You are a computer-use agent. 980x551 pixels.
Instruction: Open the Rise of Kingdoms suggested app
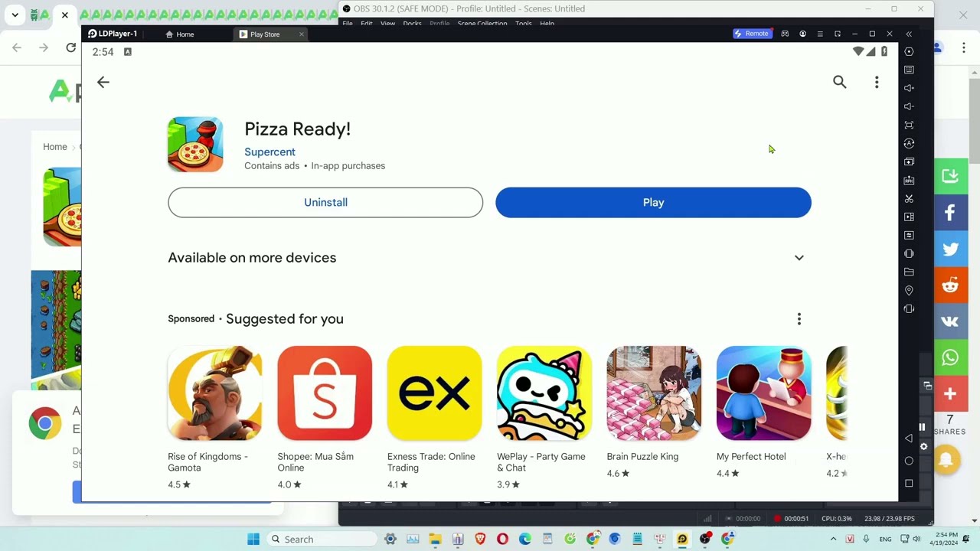click(x=215, y=393)
